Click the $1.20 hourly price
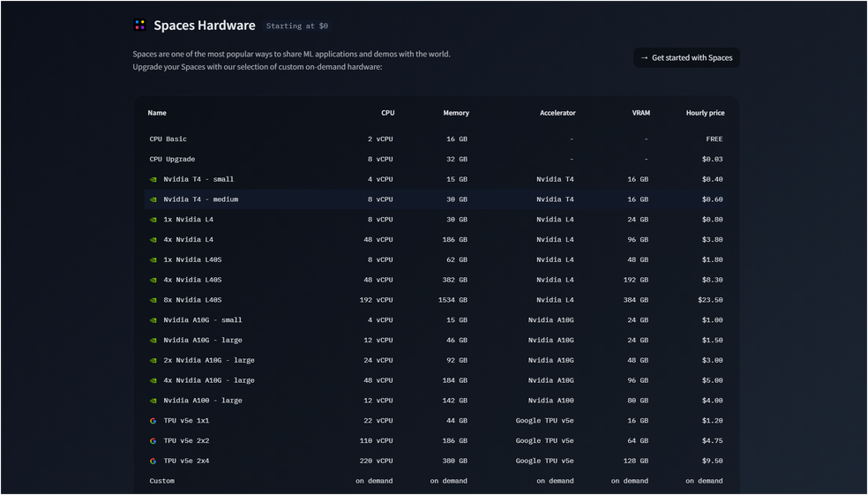Image resolution: width=868 pixels, height=495 pixels. pos(712,421)
